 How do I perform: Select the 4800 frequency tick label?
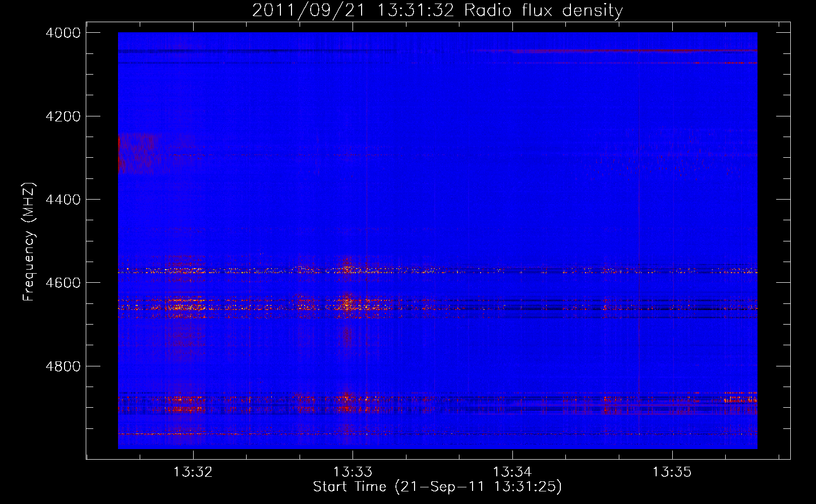click(63, 366)
